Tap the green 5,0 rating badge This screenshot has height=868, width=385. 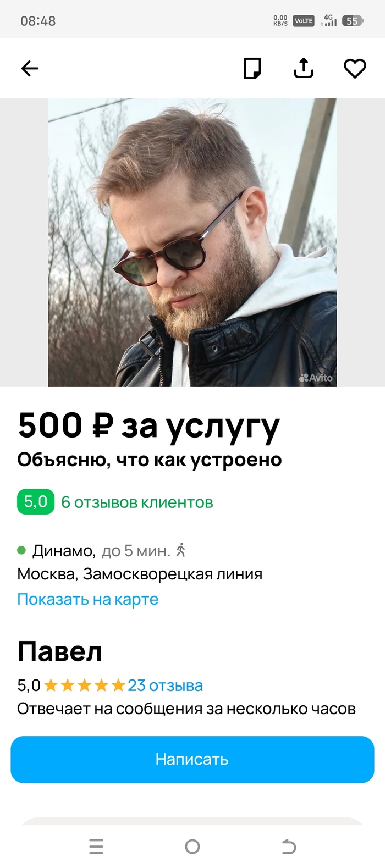point(36,502)
